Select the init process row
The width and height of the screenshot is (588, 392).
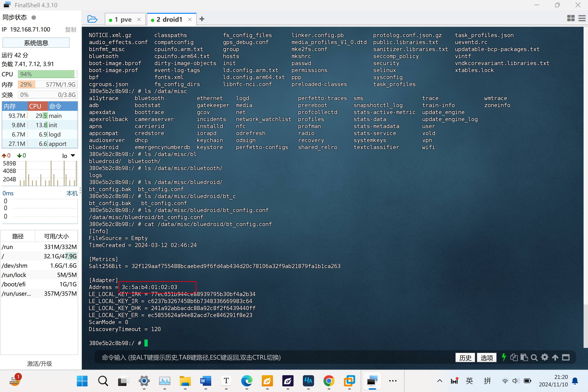point(40,125)
